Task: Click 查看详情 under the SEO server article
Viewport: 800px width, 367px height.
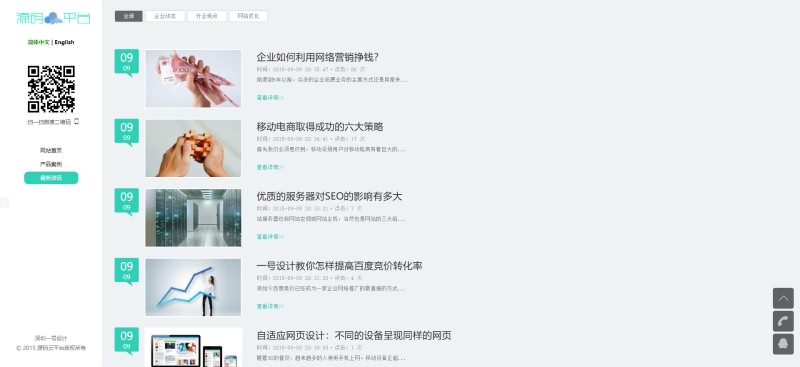Action: 269,237
